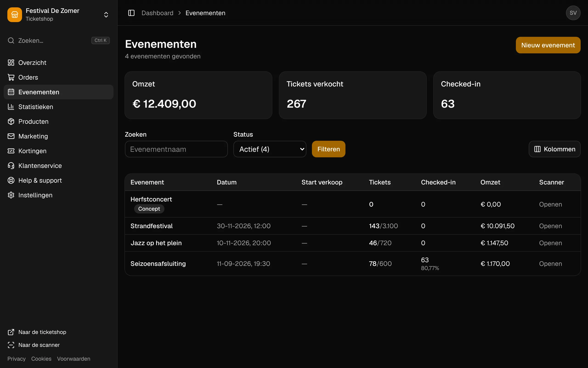Click the Concept status badge
This screenshot has width=588, height=368.
click(149, 209)
